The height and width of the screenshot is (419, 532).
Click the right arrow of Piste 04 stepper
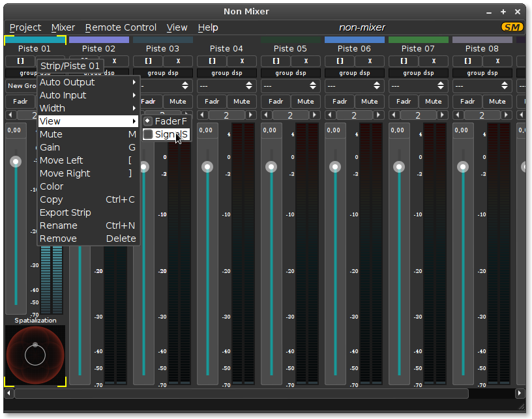coord(251,115)
